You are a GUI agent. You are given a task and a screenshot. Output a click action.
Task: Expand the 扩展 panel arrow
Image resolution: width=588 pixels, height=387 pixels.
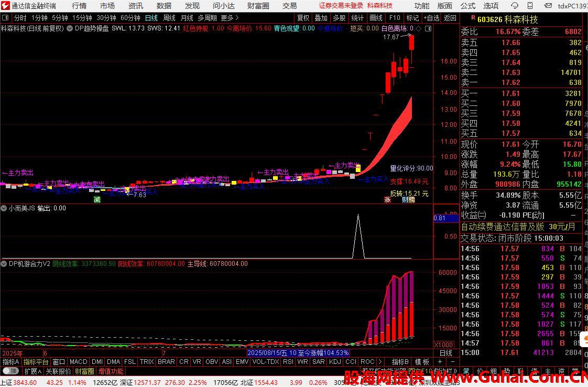pyautogui.click(x=32, y=371)
